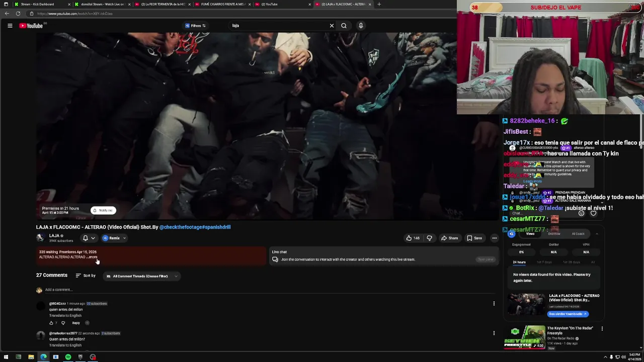
Task: Open the vidIQ Filters button
Action: 196,26
